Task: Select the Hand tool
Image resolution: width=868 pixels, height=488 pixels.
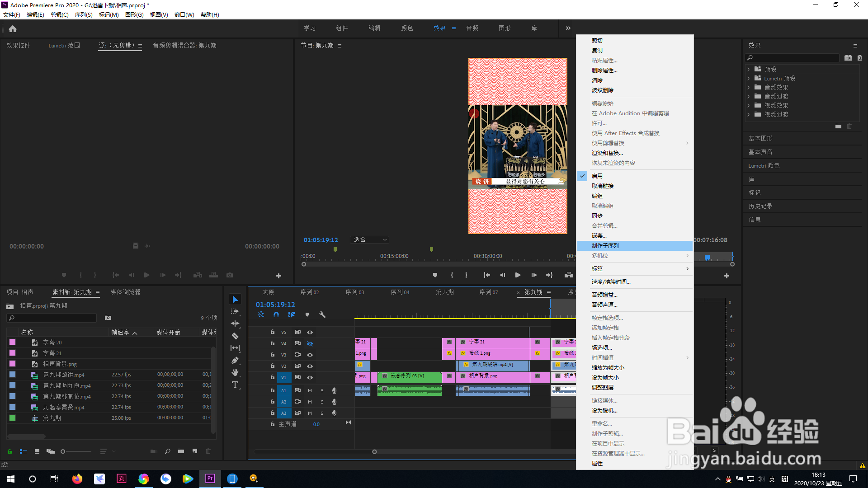Action: click(235, 372)
